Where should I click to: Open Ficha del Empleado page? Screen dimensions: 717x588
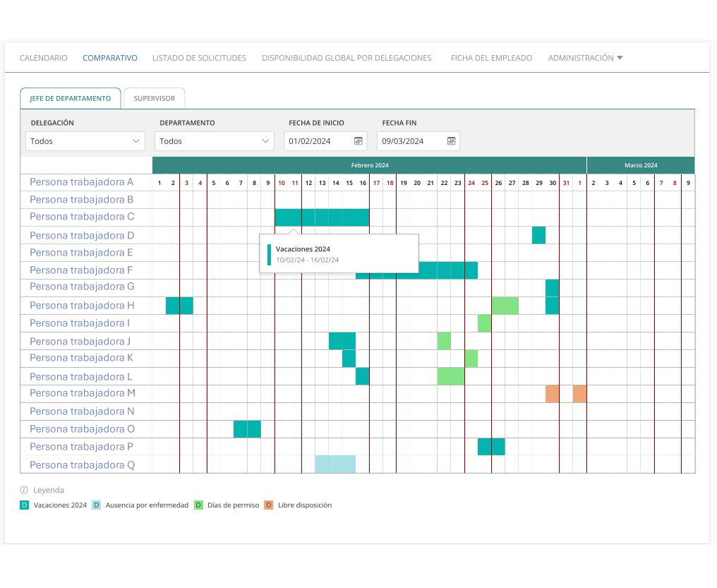tap(491, 58)
